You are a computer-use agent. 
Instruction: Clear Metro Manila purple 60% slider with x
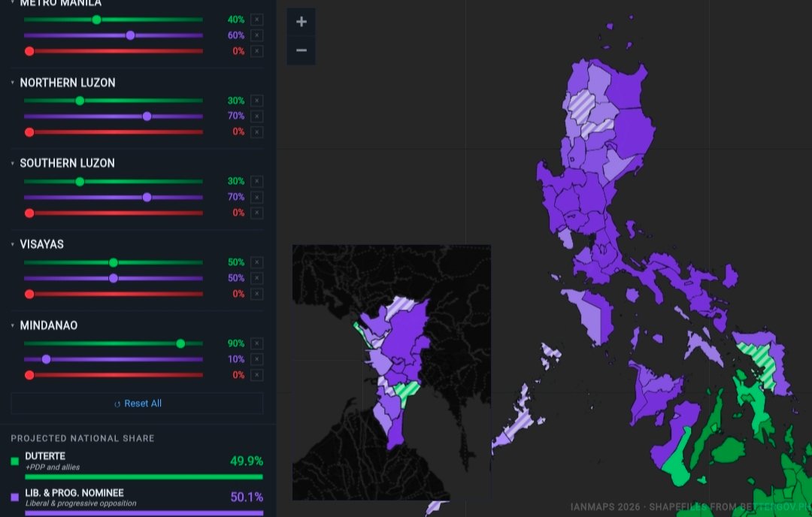click(257, 35)
